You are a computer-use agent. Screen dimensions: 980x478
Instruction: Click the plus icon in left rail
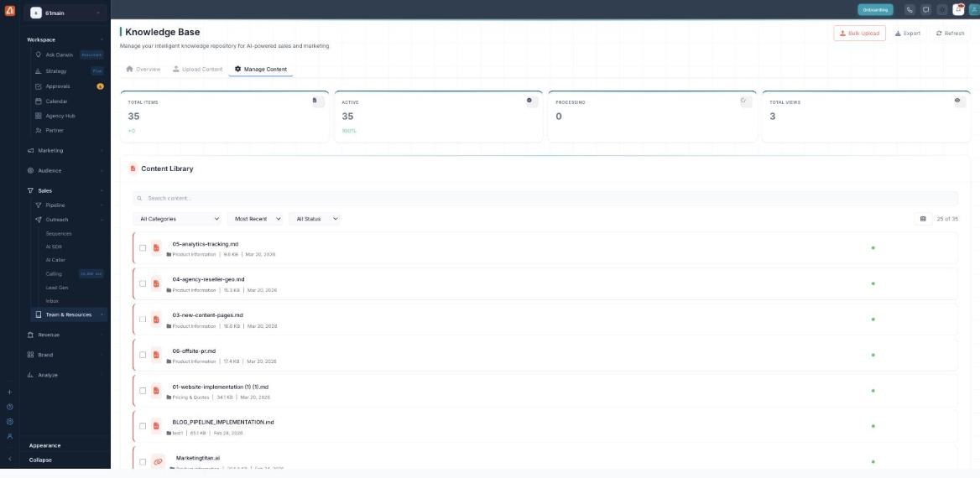click(9, 392)
